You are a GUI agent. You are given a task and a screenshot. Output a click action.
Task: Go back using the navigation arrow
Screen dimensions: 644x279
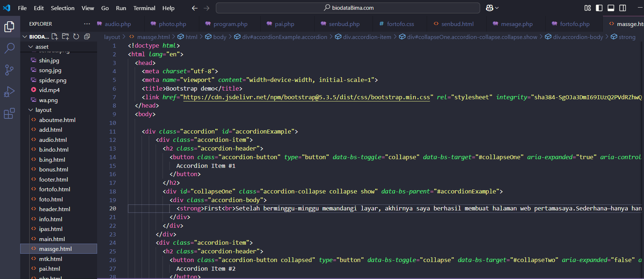pos(195,8)
